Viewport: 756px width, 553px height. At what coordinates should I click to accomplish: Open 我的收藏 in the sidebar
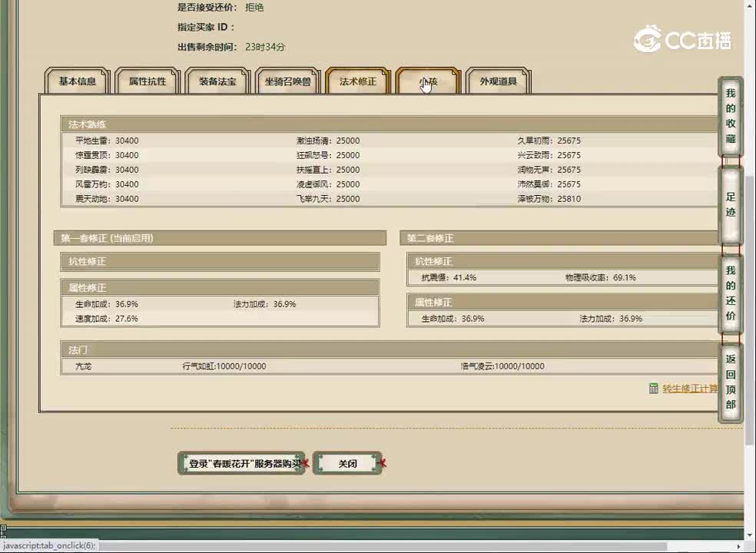[729, 117]
